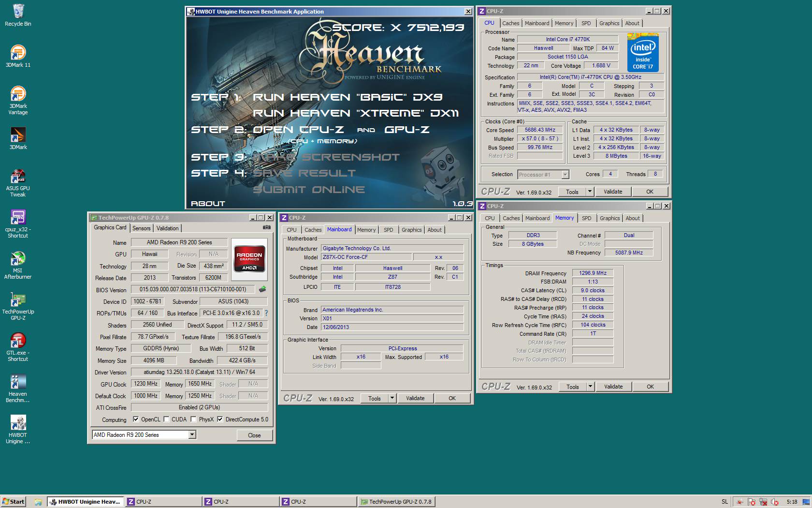Open the quick launch folder icon in taskbar
The height and width of the screenshot is (508, 812).
click(38, 502)
